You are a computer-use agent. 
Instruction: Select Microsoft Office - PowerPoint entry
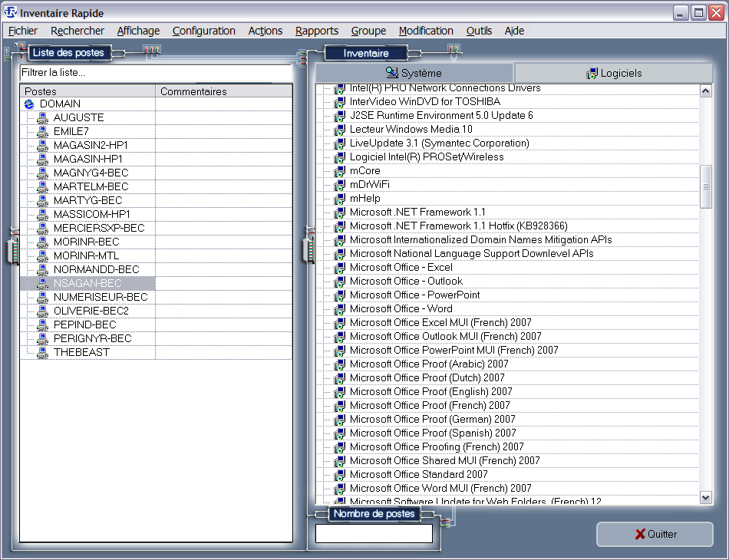414,295
